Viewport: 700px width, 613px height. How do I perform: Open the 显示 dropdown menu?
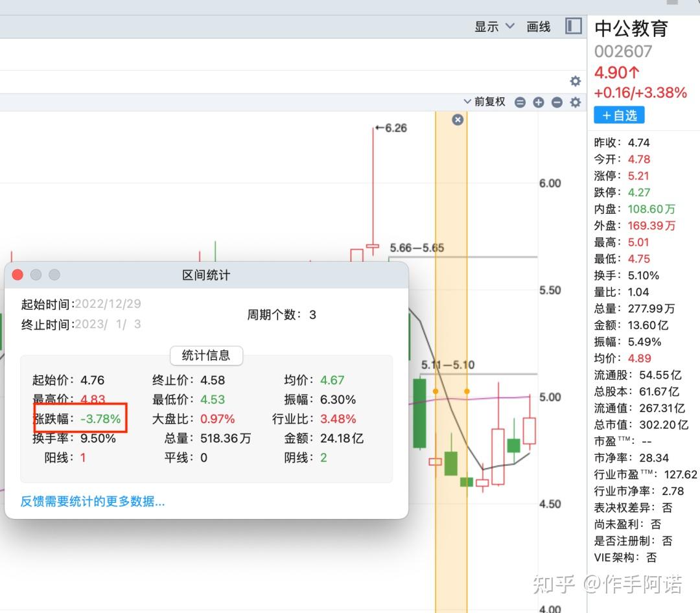point(494,27)
